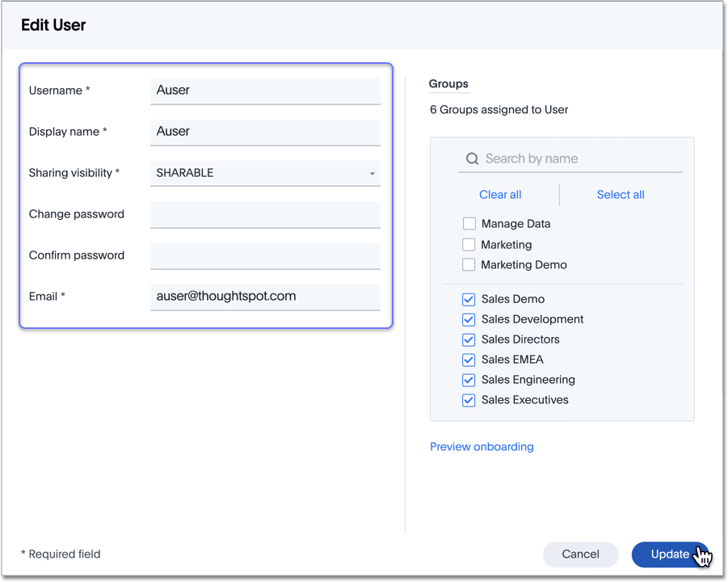This screenshot has width=728, height=582.
Task: Click the Clear all link
Action: tap(500, 195)
